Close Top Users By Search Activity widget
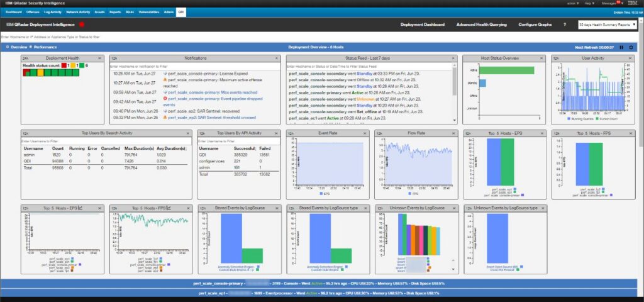644x302 pixels. [188, 133]
